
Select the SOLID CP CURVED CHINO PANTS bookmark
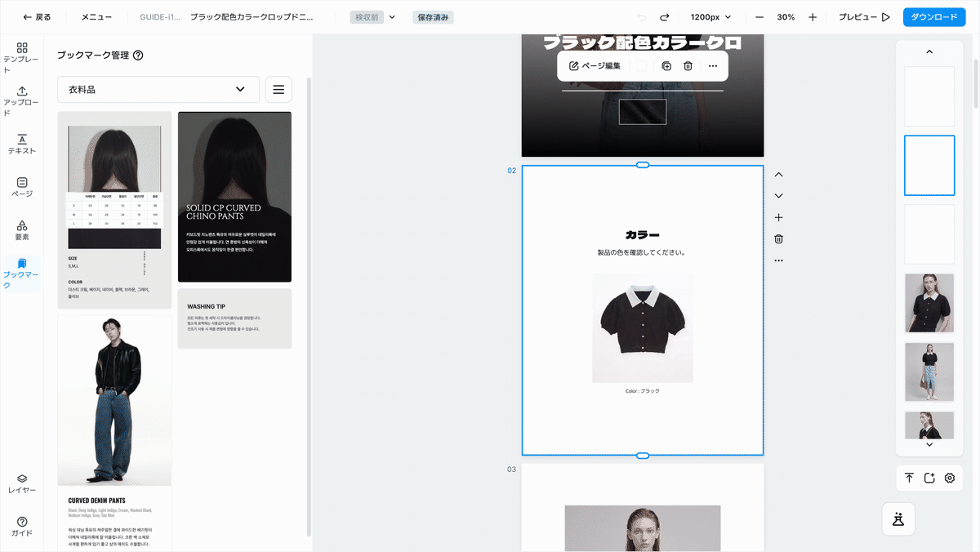(234, 197)
